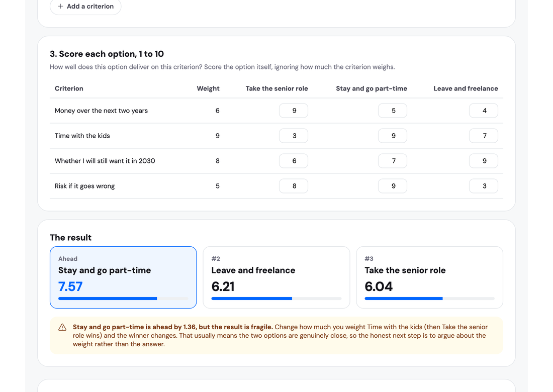Click Whether I will still want it in 2030
The width and height of the screenshot is (553, 392).
pos(105,161)
